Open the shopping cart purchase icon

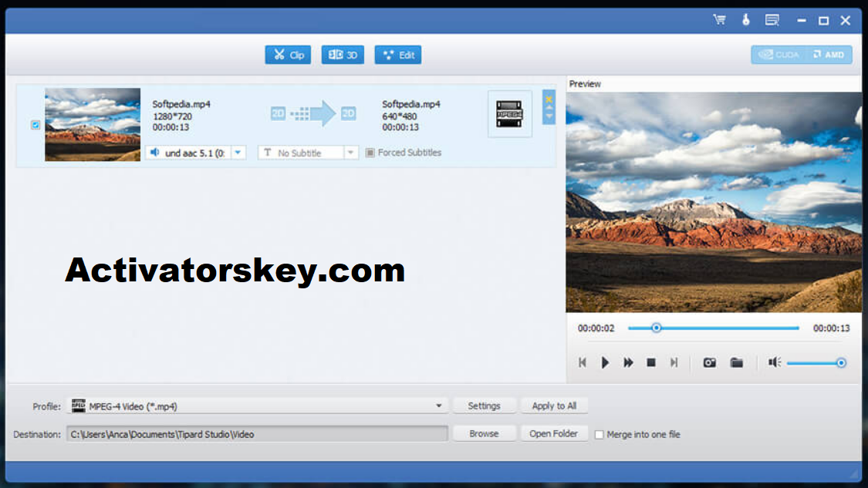point(719,21)
